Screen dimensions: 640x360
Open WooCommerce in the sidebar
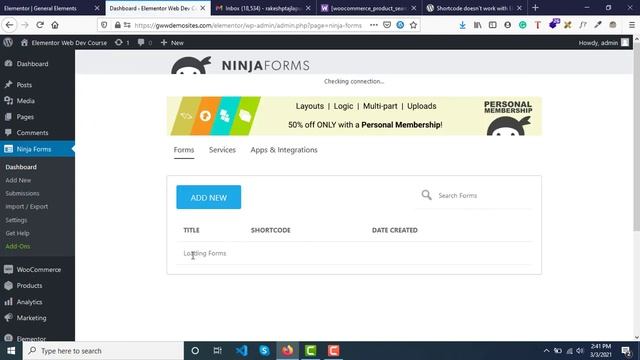39,269
